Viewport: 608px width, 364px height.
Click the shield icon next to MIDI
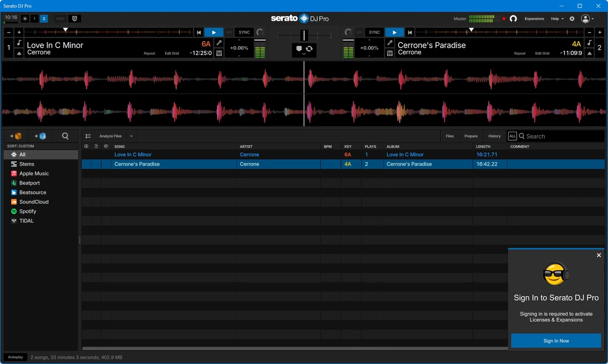[x=74, y=19]
